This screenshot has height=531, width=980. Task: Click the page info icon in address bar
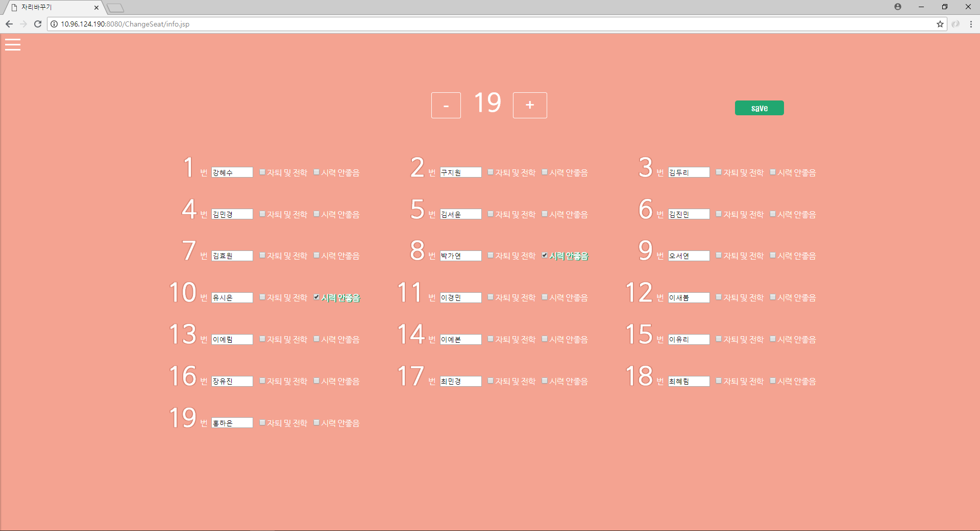point(53,23)
